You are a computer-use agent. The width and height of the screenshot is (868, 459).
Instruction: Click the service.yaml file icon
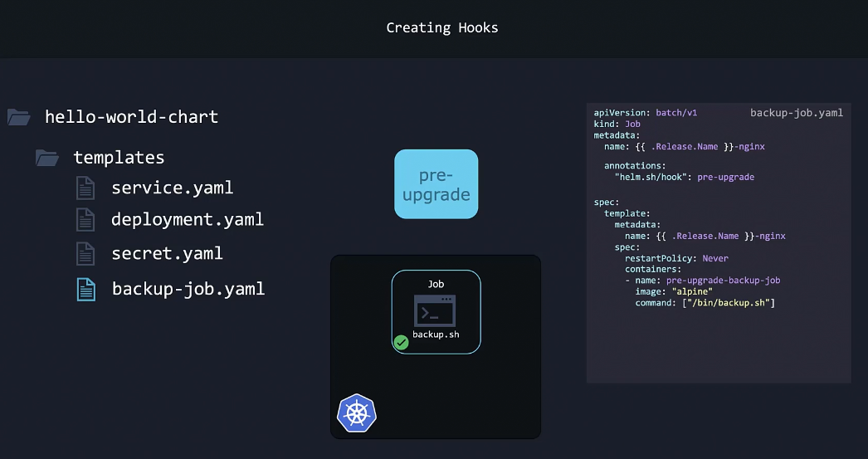[x=85, y=188]
